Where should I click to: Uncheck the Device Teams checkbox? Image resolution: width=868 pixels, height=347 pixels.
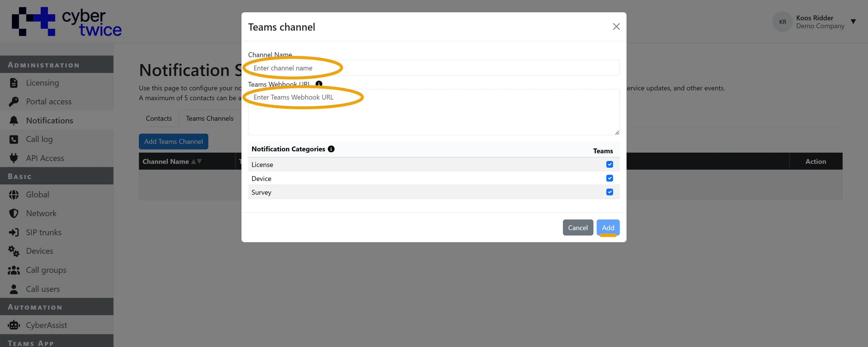(610, 178)
